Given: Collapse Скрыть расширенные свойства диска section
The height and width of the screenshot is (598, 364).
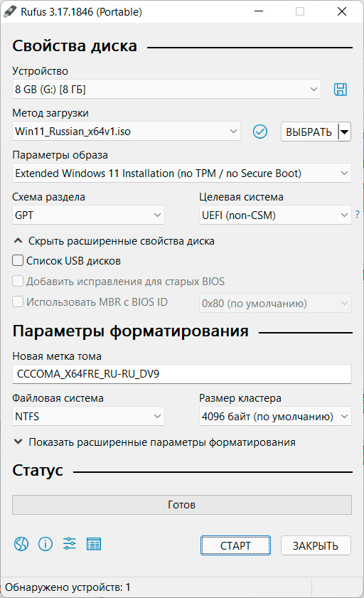Looking at the screenshot, I should pyautogui.click(x=114, y=241).
